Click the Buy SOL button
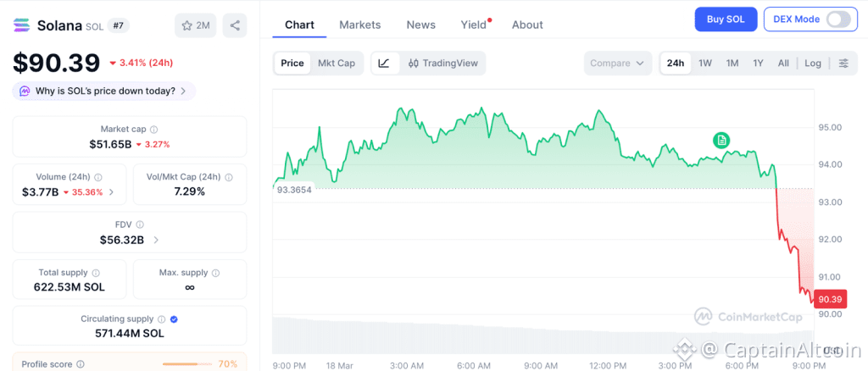 [x=726, y=19]
